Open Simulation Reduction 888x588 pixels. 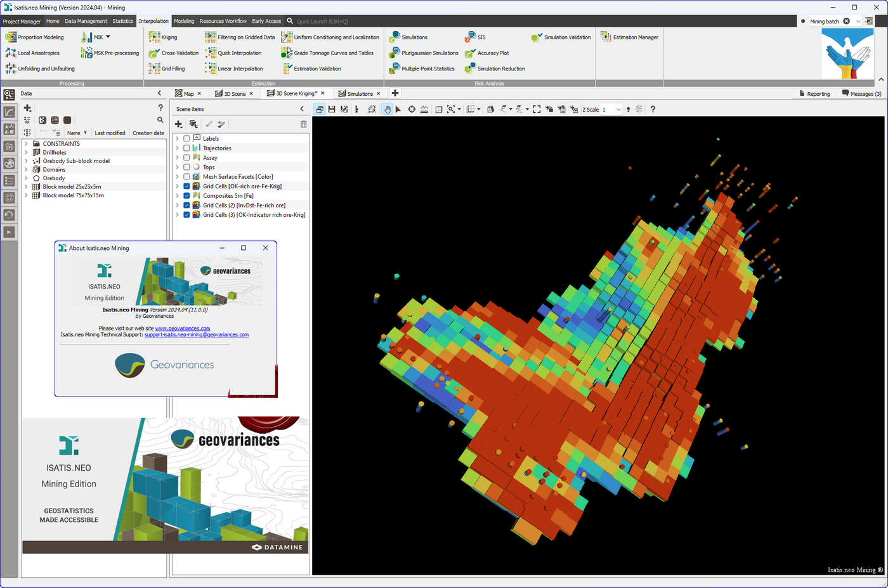coord(495,69)
